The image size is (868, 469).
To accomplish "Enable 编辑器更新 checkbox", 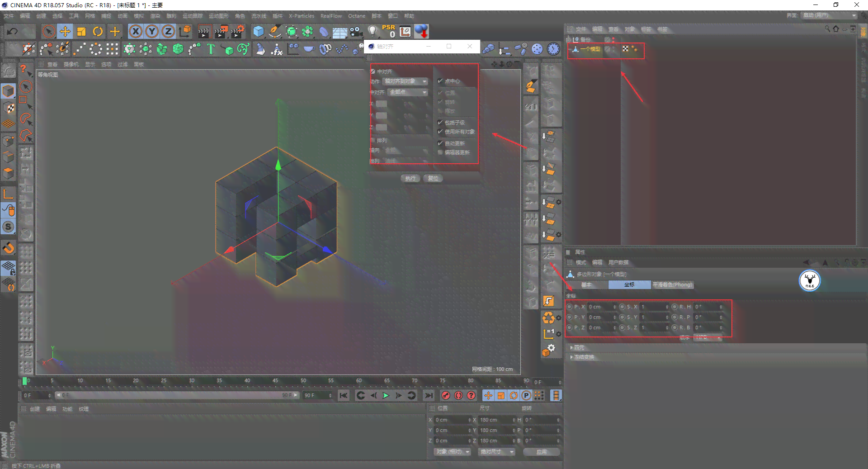I will click(440, 152).
